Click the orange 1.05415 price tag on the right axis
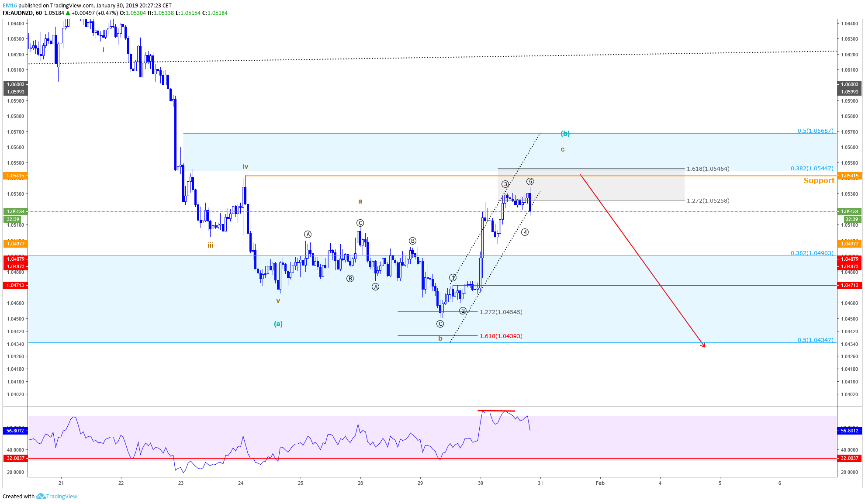Image resolution: width=865 pixels, height=504 pixels. 850,176
